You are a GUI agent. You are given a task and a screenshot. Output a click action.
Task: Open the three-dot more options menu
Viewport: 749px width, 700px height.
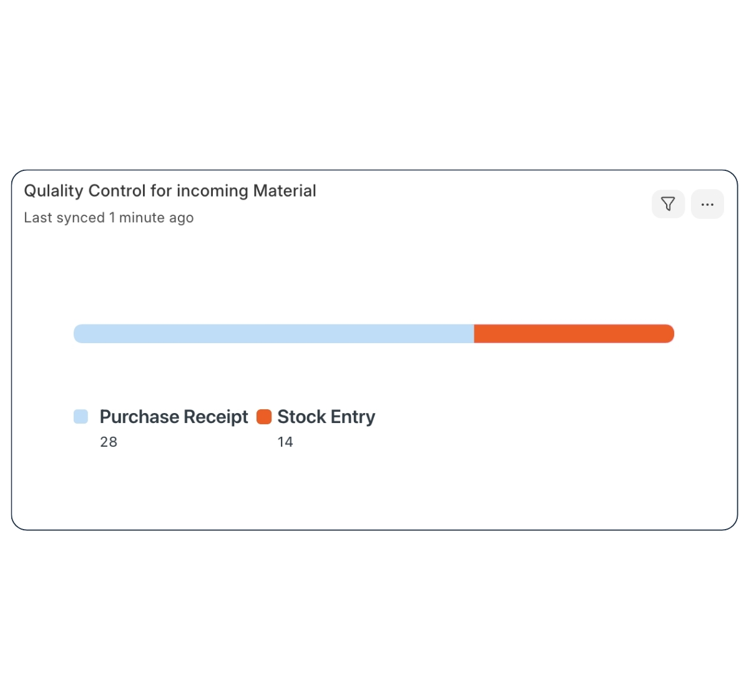707,204
